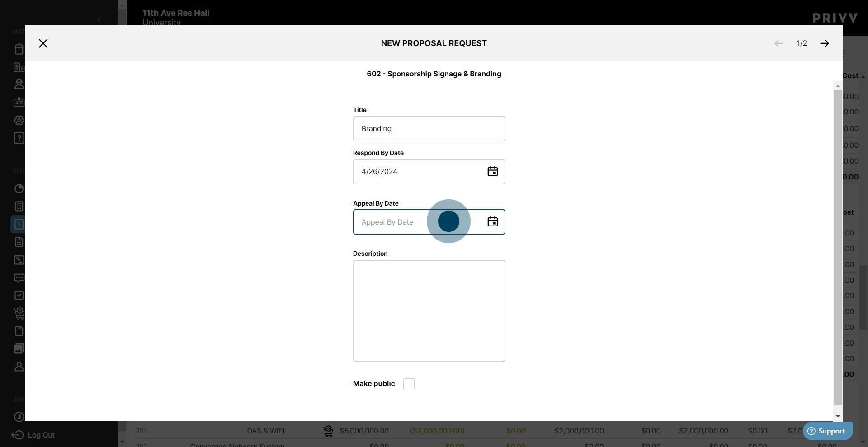Click the first $2,000,000.00 value in row 701
Screen dimensions: 868x447
pyautogui.click(x=579, y=431)
